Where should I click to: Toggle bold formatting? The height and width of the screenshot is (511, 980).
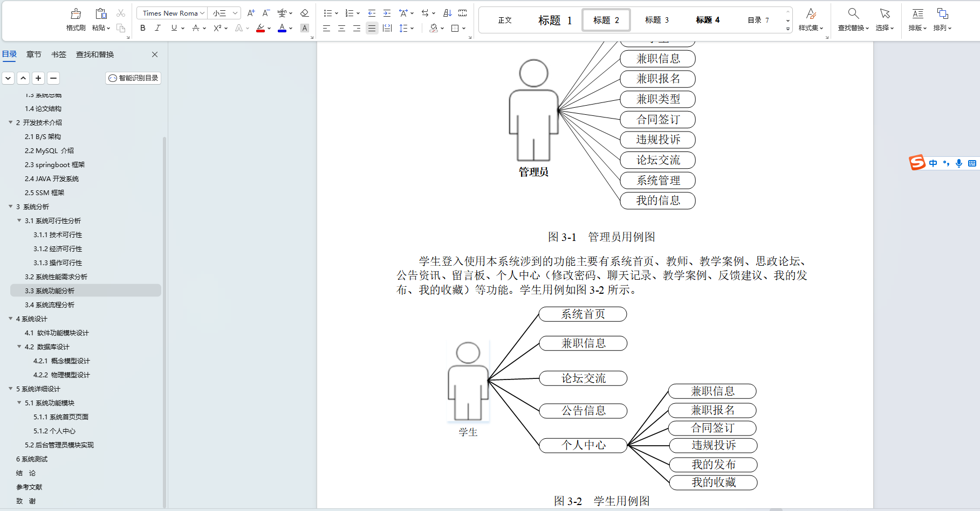click(x=143, y=28)
